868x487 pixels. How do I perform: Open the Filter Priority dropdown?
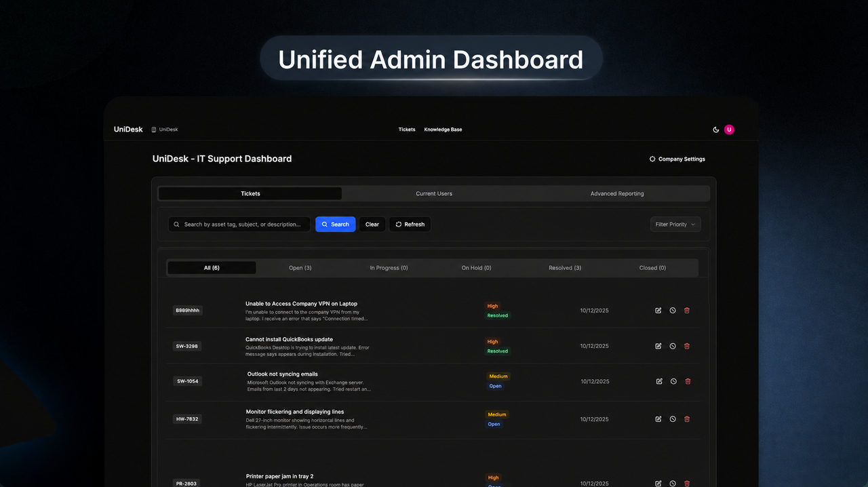coord(675,225)
